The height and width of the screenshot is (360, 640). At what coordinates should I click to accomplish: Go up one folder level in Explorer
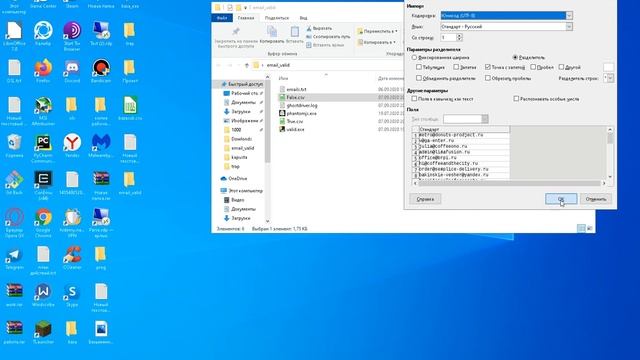point(247,65)
